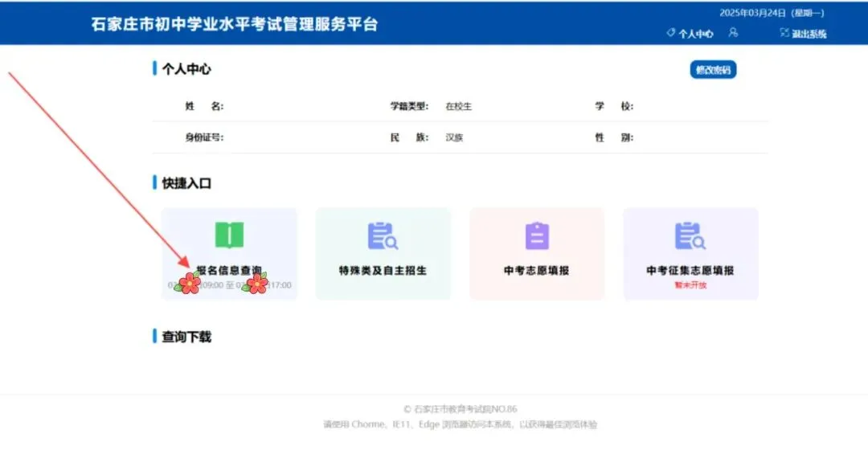Click the 学籍类型 label
The height and width of the screenshot is (454, 868).
coord(409,106)
